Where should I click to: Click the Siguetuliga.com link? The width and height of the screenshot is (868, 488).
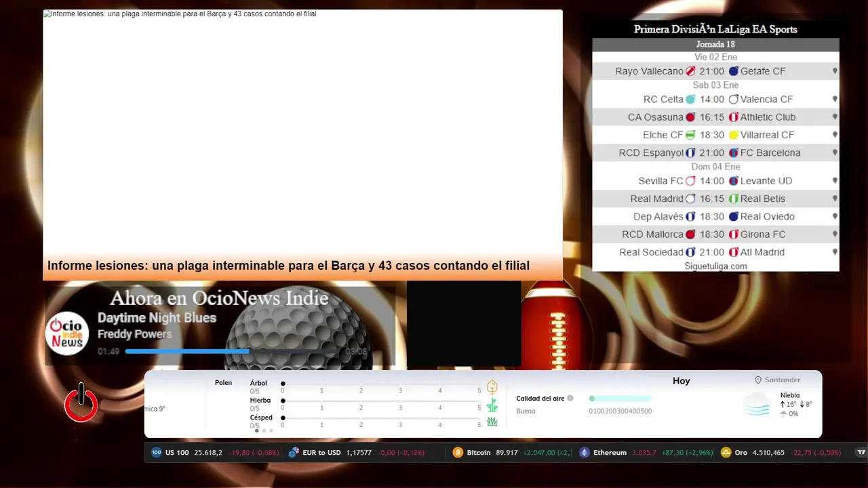(x=715, y=266)
